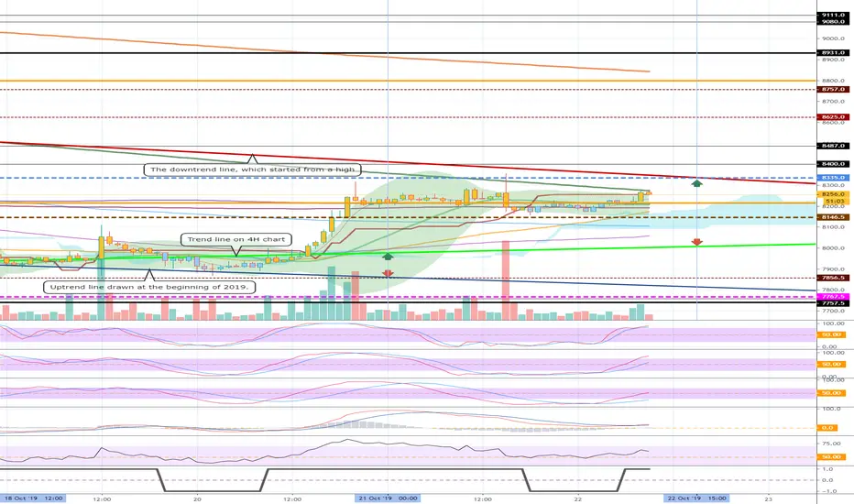Select the magenta 7767.5 price label

point(833,297)
